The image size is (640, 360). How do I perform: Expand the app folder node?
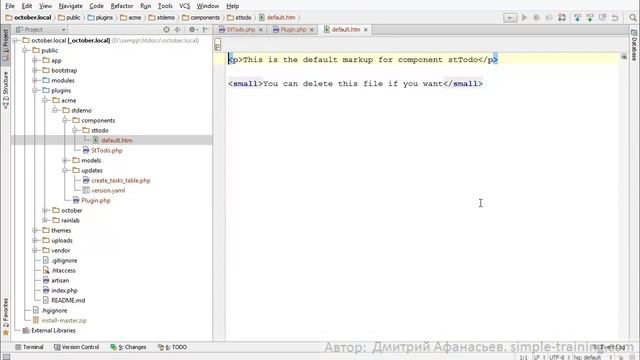(35, 60)
